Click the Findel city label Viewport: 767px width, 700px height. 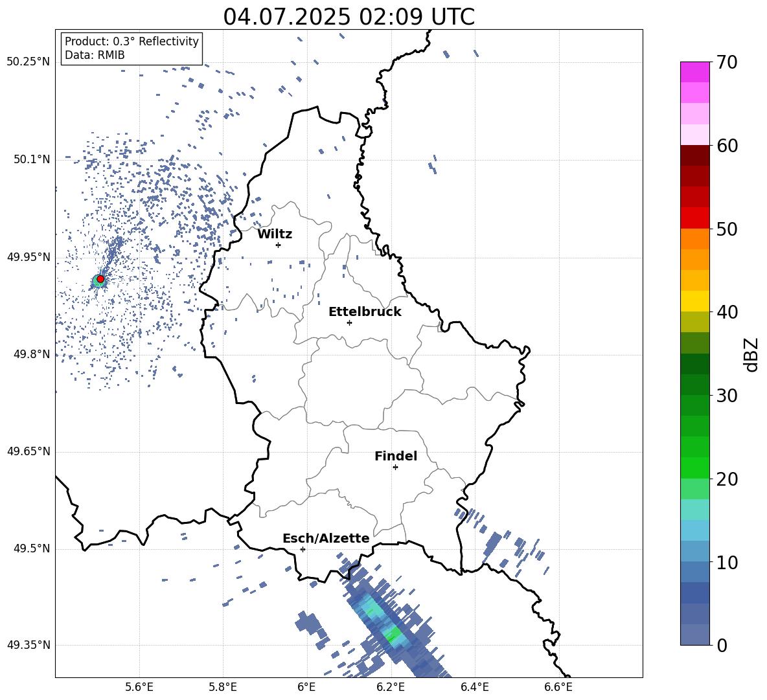point(396,456)
